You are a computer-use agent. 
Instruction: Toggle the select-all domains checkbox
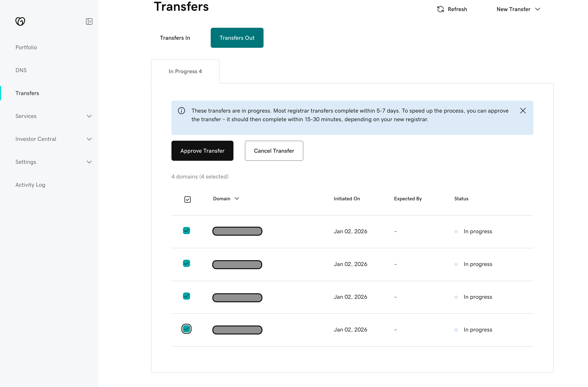tap(188, 199)
